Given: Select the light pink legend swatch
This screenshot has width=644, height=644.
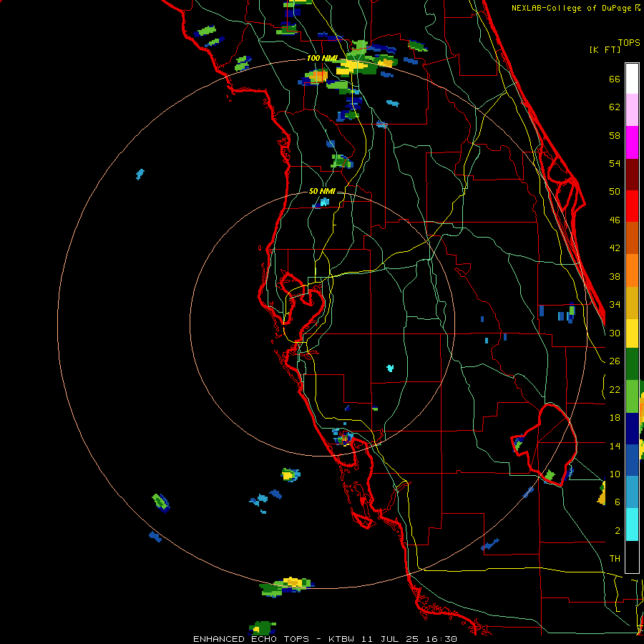Looking at the screenshot, I should (632, 109).
